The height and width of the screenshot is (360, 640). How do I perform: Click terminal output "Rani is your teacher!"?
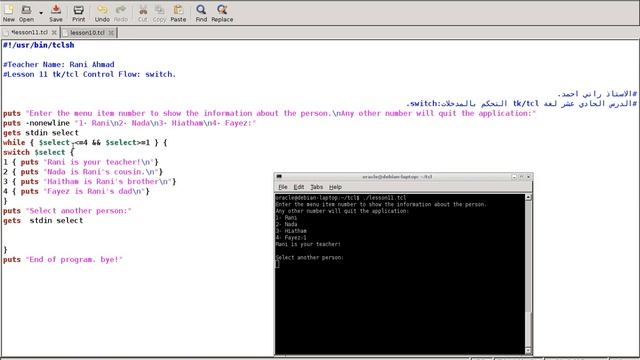[x=308, y=244]
